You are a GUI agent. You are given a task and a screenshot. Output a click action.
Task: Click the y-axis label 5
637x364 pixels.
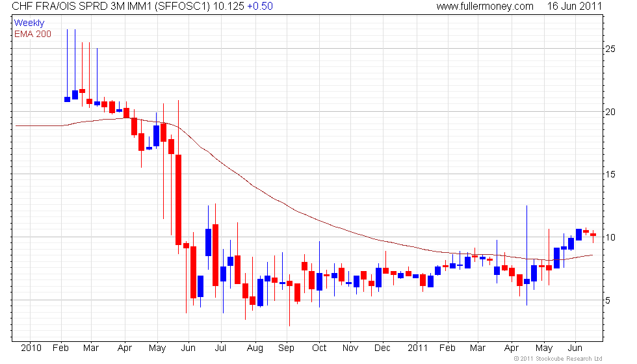click(608, 300)
